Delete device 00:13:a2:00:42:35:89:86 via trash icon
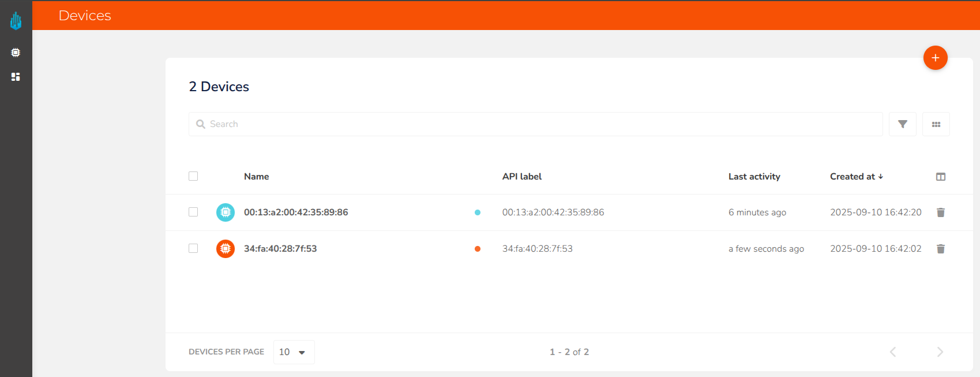The image size is (980, 377). [x=940, y=212]
